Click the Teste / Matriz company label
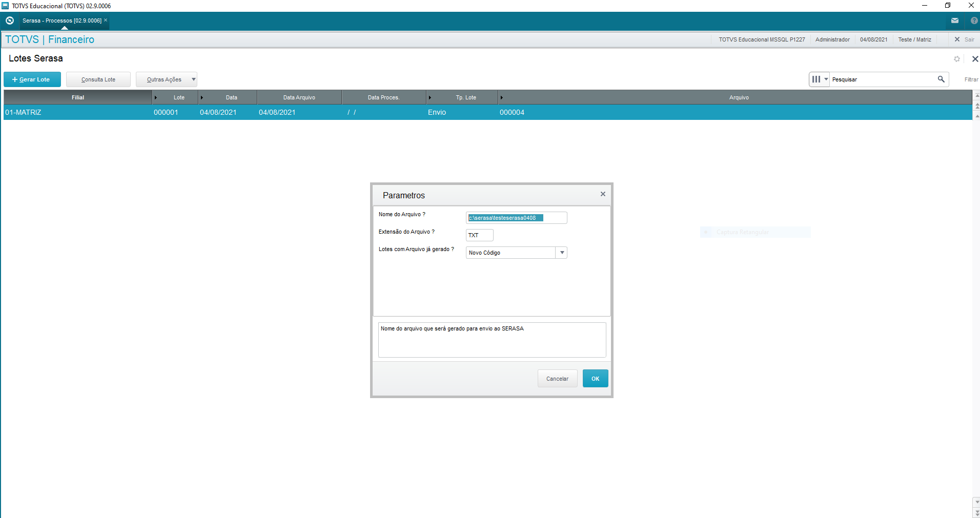 pos(914,39)
